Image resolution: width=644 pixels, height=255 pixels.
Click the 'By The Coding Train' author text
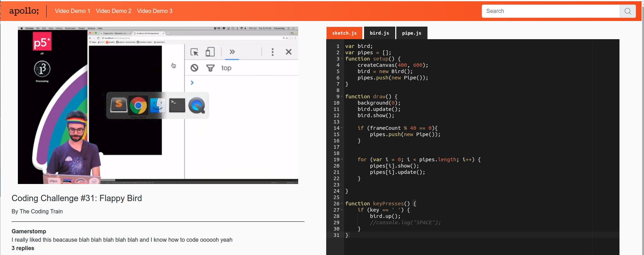[x=37, y=211]
